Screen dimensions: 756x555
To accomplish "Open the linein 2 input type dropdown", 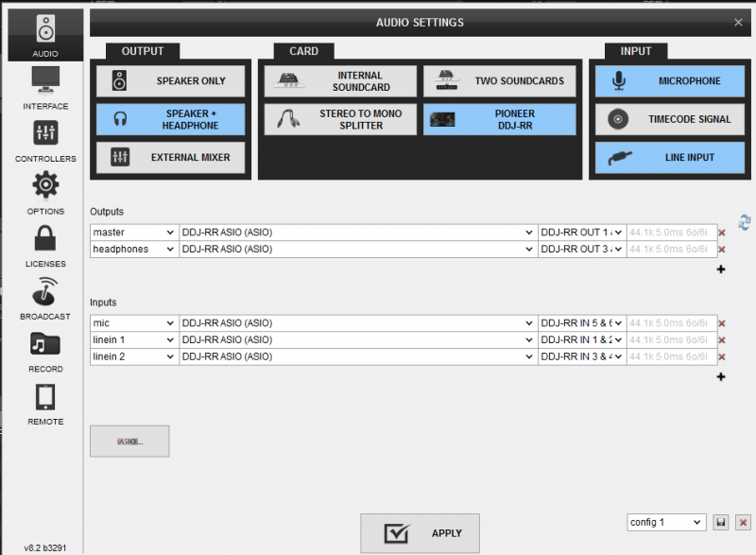I will pos(134,356).
